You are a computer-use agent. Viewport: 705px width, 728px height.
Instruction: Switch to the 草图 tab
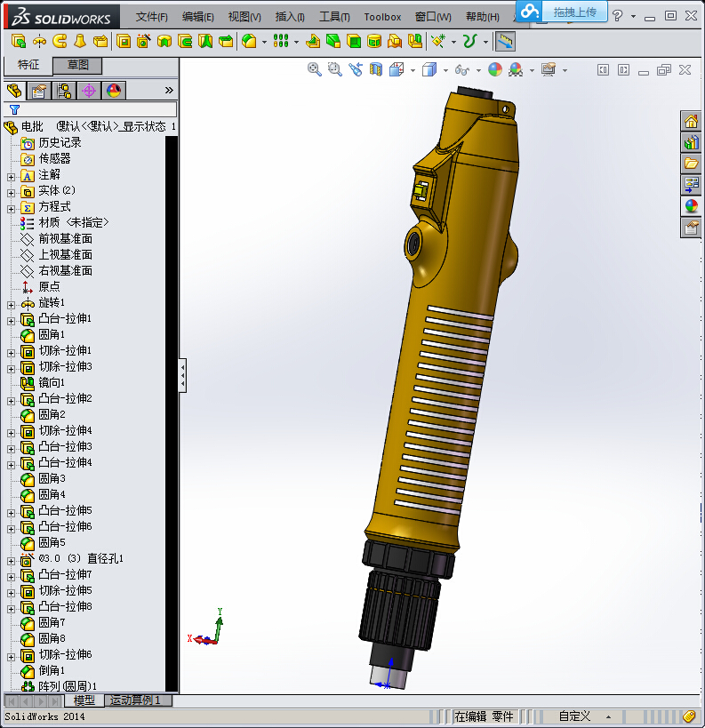[77, 65]
